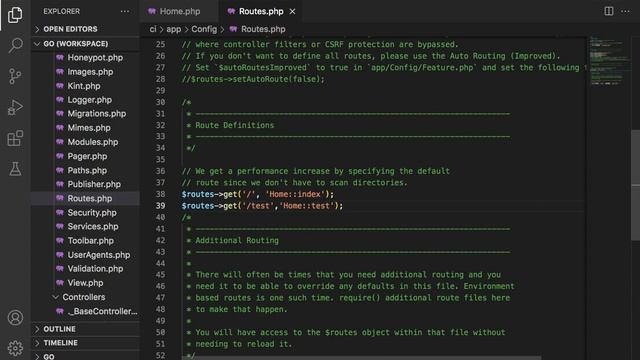Open the Explorer view icon

[15, 15]
